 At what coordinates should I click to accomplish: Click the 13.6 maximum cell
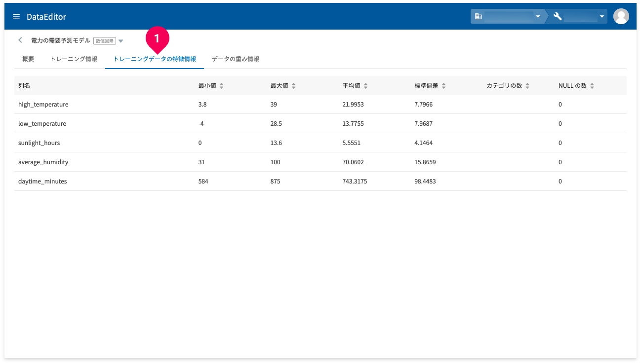pyautogui.click(x=276, y=143)
